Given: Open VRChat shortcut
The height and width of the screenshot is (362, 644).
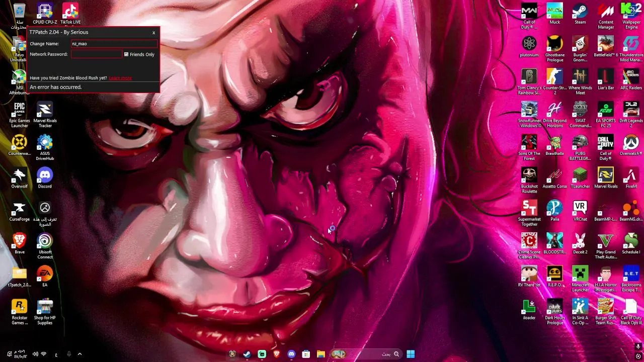Looking at the screenshot, I should (580, 211).
